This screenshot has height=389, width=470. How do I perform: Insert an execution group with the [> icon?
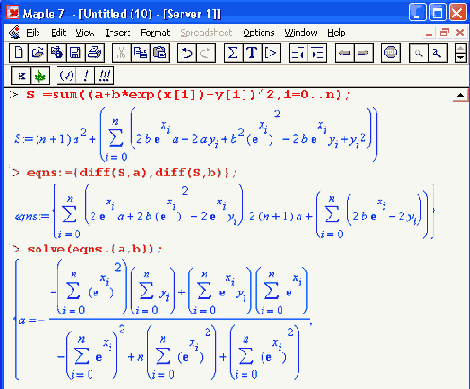point(271,53)
